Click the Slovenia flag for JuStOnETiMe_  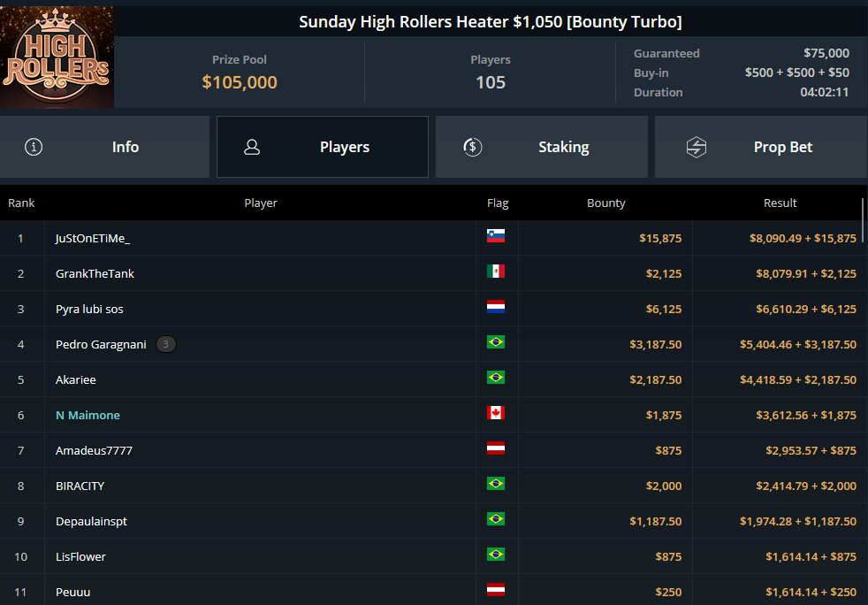pyautogui.click(x=496, y=236)
